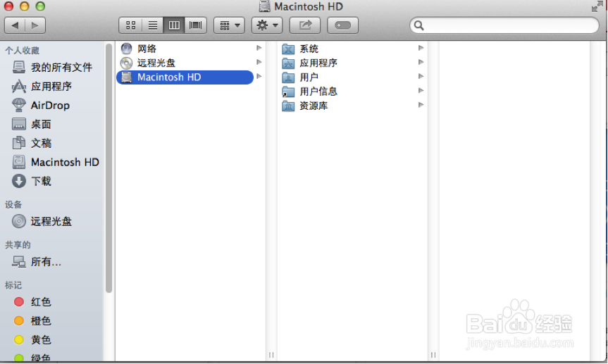Switch to column view
The width and height of the screenshot is (608, 364).
174,25
